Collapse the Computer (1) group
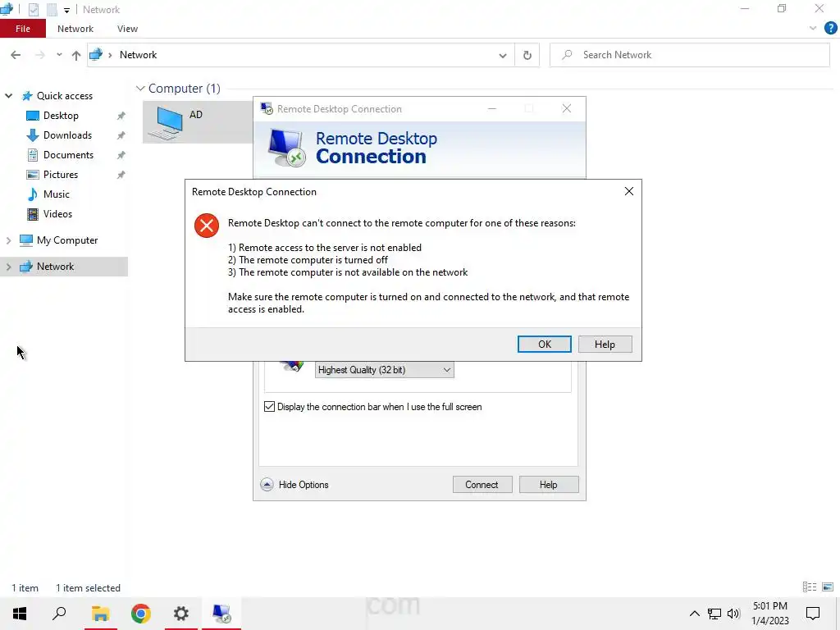 point(140,89)
